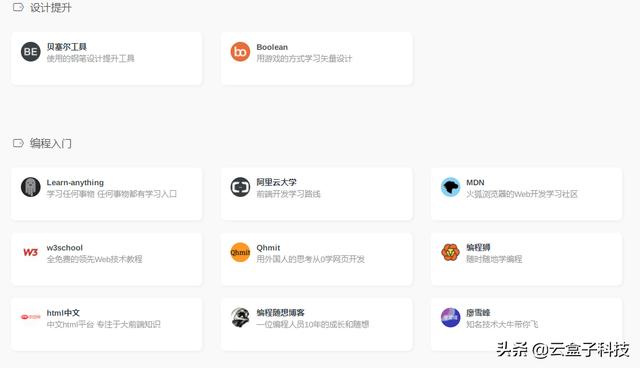
Task: Click description 一位编程人员10年的成长和随想
Action: [313, 324]
